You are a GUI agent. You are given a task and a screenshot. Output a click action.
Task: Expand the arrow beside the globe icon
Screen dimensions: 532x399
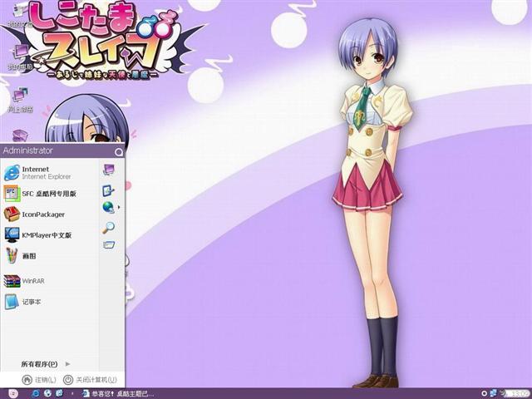119,207
